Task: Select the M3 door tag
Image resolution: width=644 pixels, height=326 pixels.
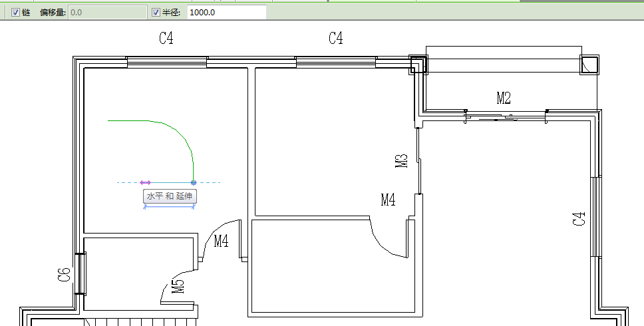Action: (x=402, y=160)
